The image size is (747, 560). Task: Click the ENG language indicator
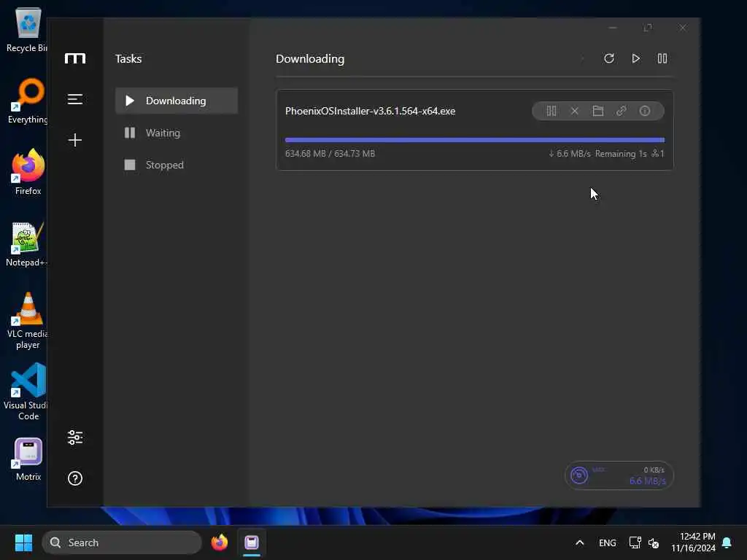pos(608,542)
